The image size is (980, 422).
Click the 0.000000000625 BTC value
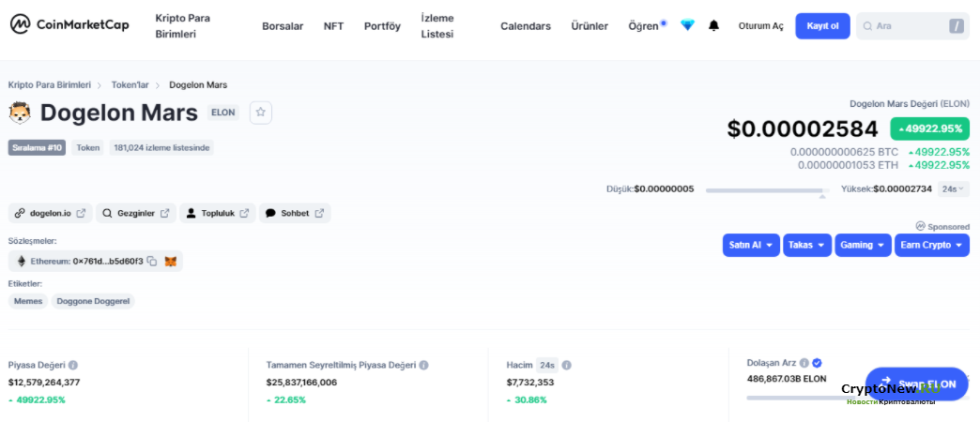(x=844, y=152)
